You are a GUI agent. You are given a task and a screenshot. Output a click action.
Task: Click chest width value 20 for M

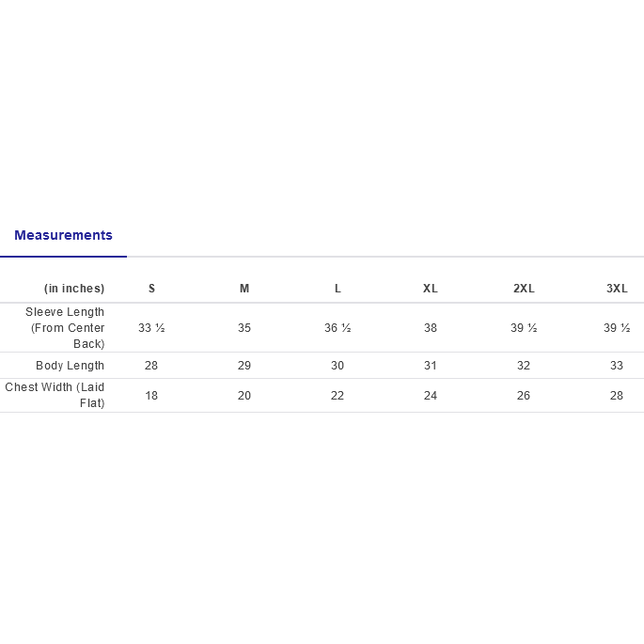click(244, 396)
